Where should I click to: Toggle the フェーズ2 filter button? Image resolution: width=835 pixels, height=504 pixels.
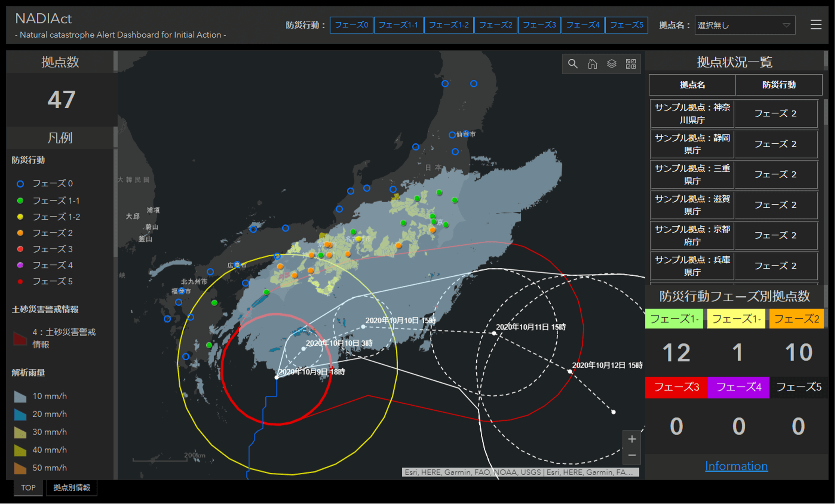point(495,25)
